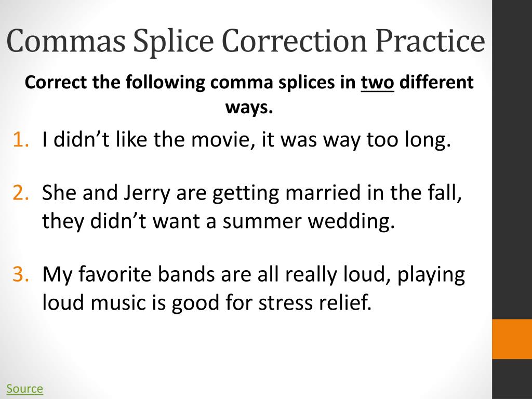Click the dark gray sidebar below the orange block
532x399 pixels.
tap(512, 379)
